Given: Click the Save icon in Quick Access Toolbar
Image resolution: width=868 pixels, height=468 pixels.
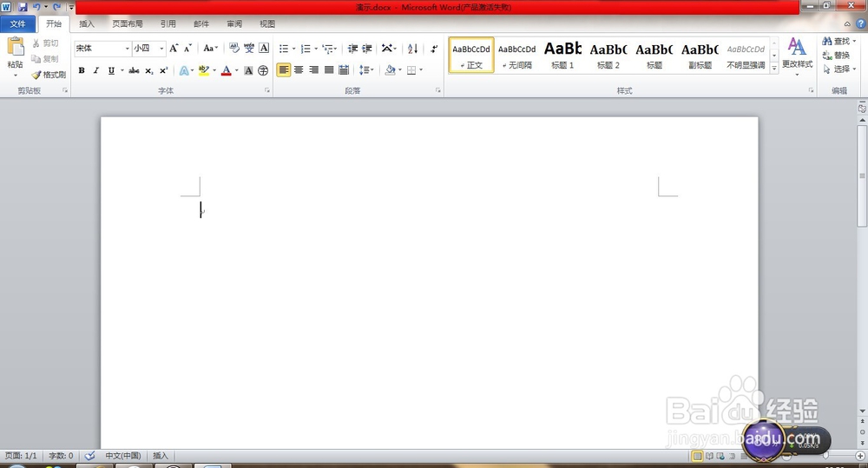Looking at the screenshot, I should coord(23,7).
